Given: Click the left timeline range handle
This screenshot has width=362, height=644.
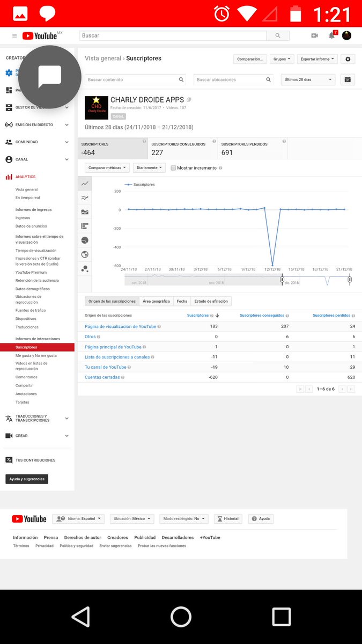Looking at the screenshot, I should click(x=282, y=280).
